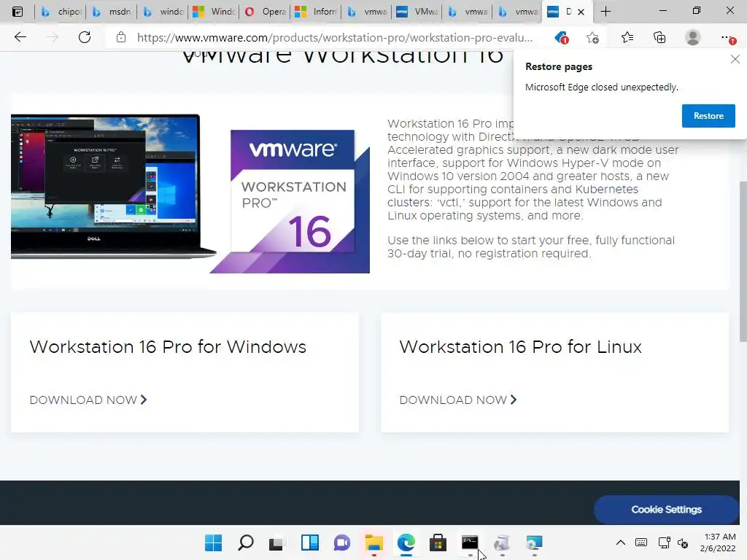Open Cookie Settings
The height and width of the screenshot is (560, 747).
point(666,510)
